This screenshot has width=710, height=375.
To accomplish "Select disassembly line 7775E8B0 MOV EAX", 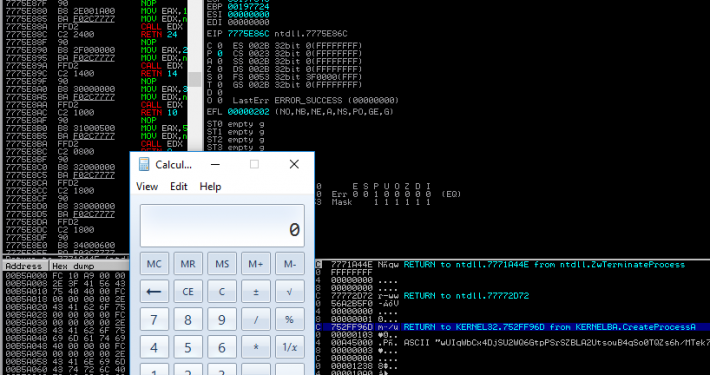I will (95, 128).
